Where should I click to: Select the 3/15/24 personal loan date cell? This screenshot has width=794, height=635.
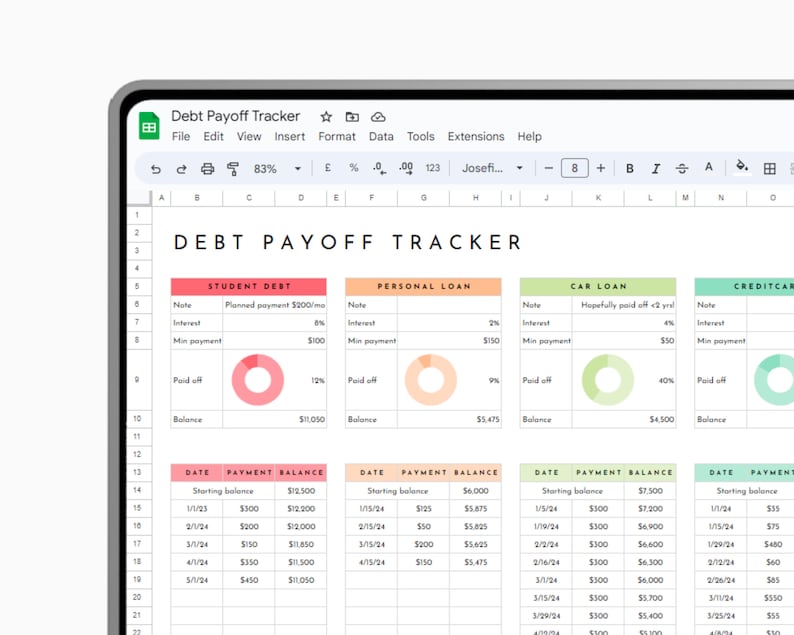tap(372, 544)
